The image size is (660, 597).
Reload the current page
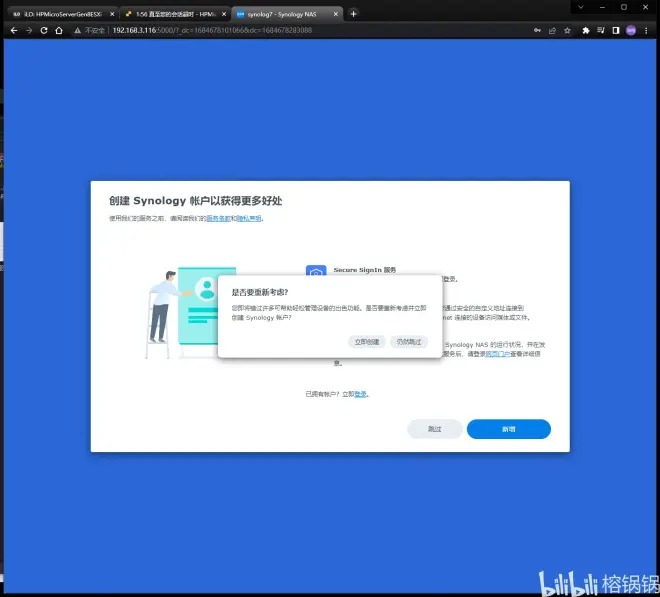coord(44,30)
